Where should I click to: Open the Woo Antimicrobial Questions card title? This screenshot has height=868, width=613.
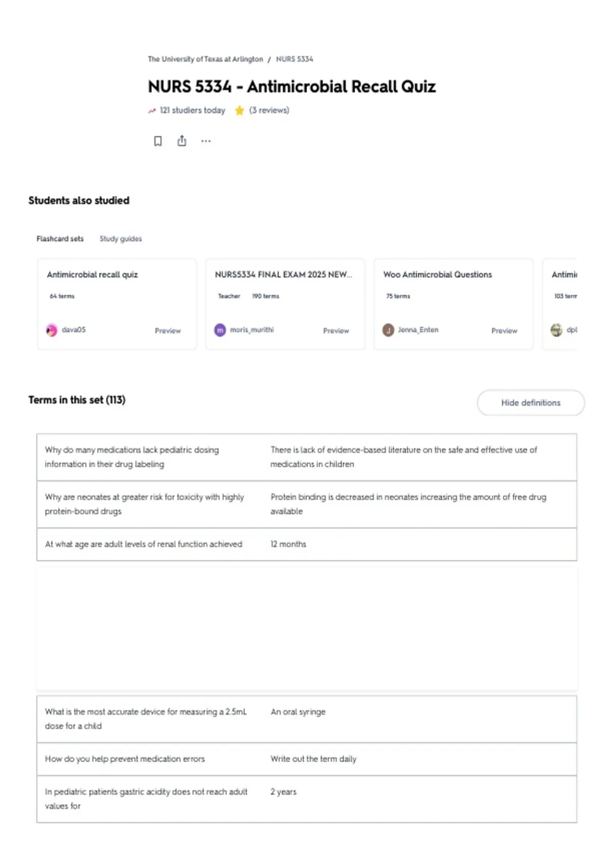438,275
